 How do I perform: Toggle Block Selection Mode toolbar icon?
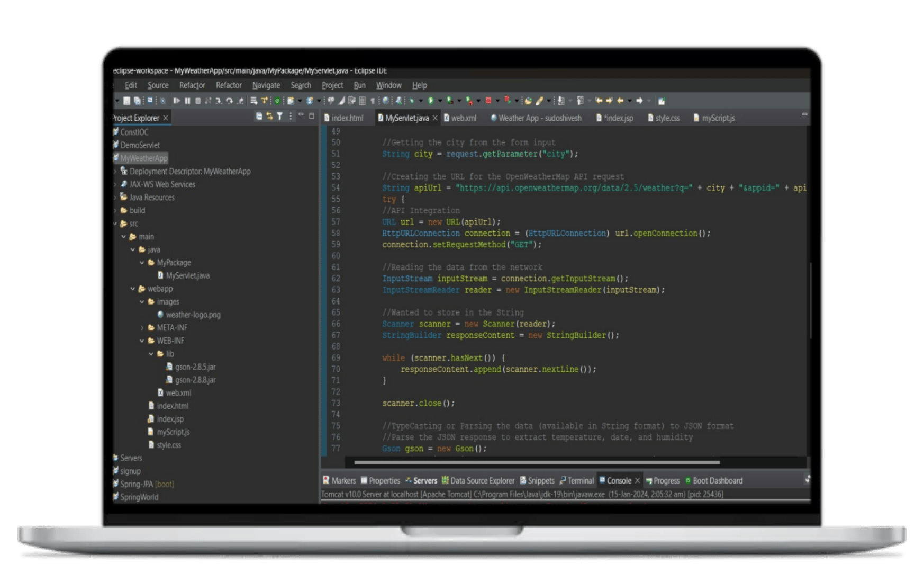362,101
